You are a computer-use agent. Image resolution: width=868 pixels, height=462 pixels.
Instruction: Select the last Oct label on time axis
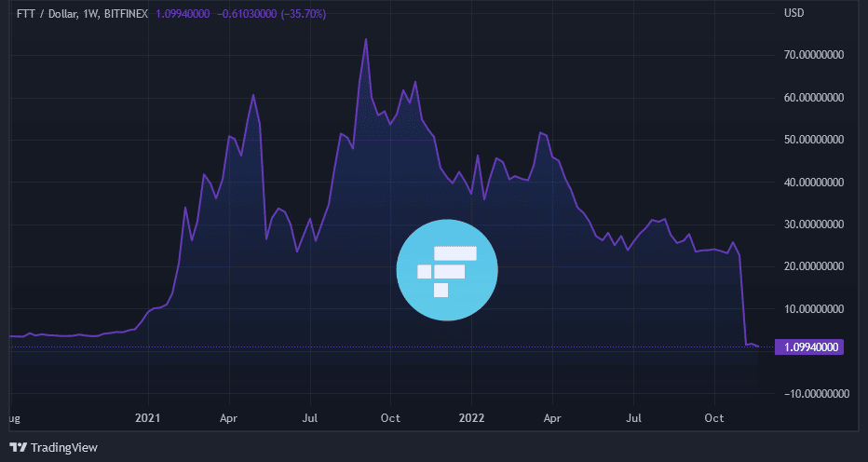[x=715, y=417]
